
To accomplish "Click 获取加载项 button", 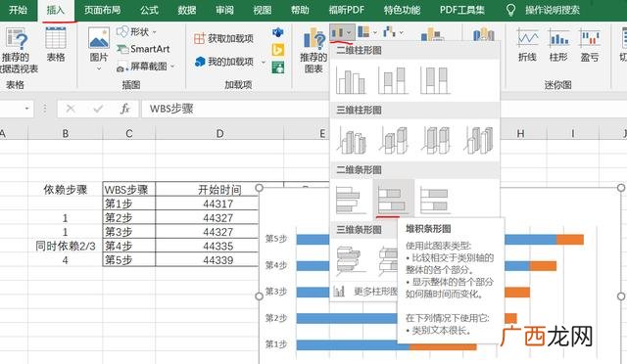I will (224, 38).
